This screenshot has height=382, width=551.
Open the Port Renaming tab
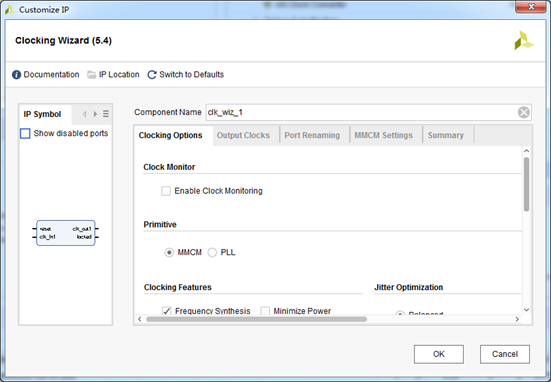tap(312, 135)
